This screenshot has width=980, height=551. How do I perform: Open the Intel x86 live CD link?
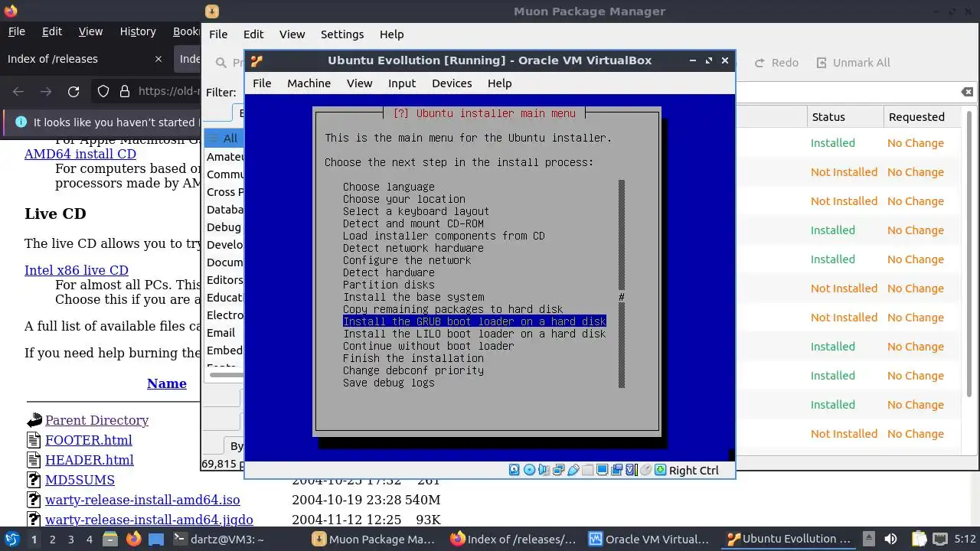click(77, 270)
